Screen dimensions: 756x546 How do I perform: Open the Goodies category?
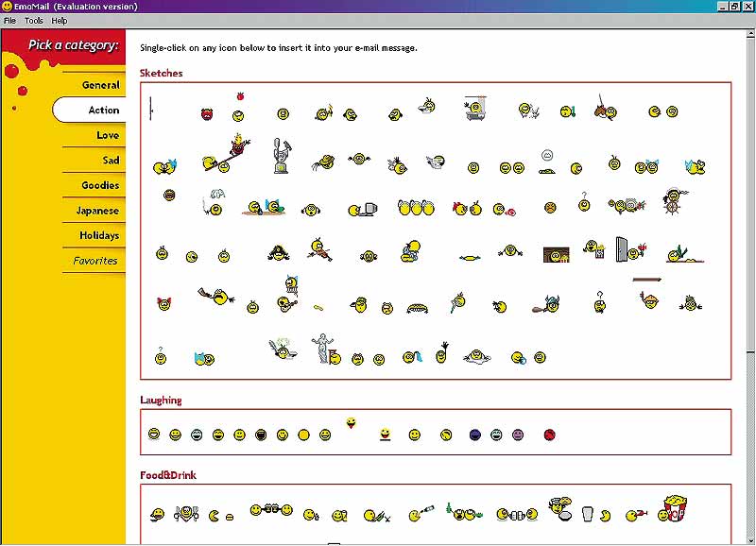pyautogui.click(x=100, y=185)
